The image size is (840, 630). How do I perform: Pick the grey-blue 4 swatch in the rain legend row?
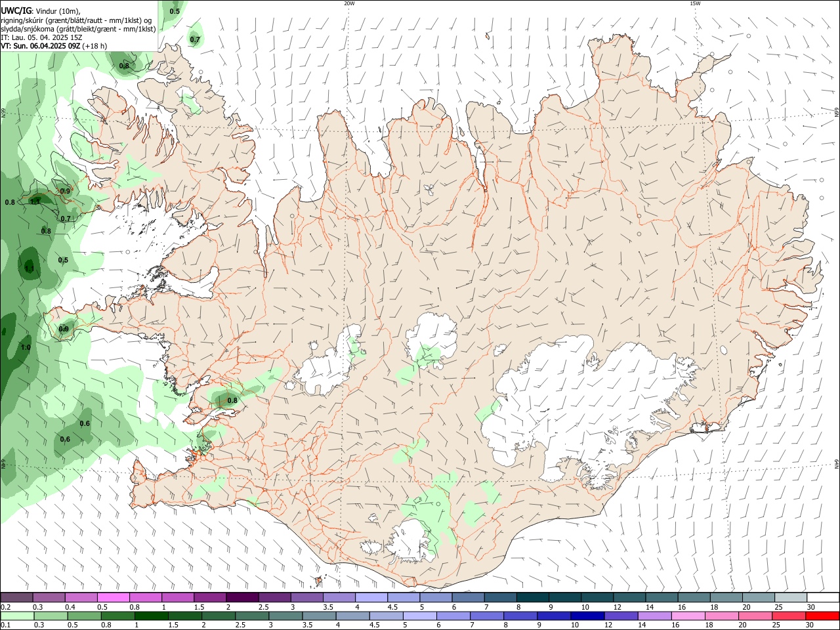352,616
